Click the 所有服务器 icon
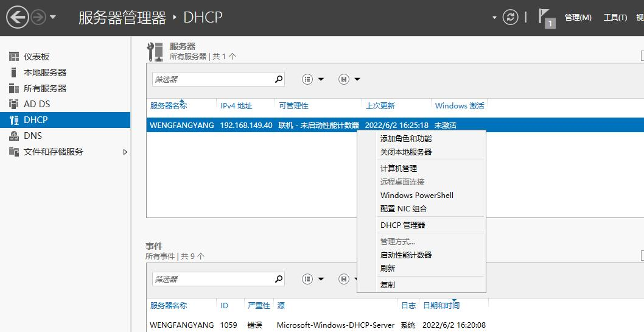This screenshot has height=332, width=644. tap(14, 88)
